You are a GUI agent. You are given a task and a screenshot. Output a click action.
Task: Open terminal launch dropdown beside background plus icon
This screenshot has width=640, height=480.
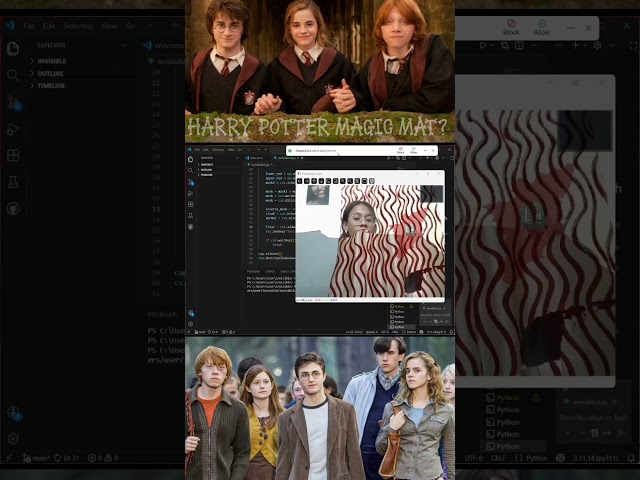tap(584, 45)
